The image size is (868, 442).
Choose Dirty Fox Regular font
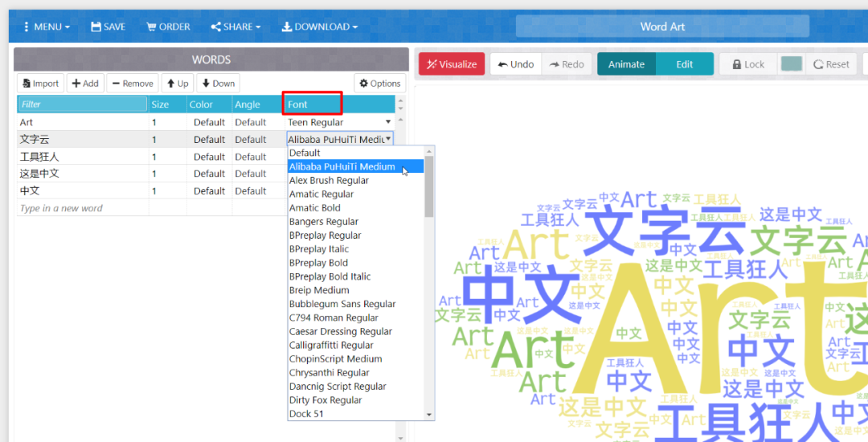tap(356, 400)
